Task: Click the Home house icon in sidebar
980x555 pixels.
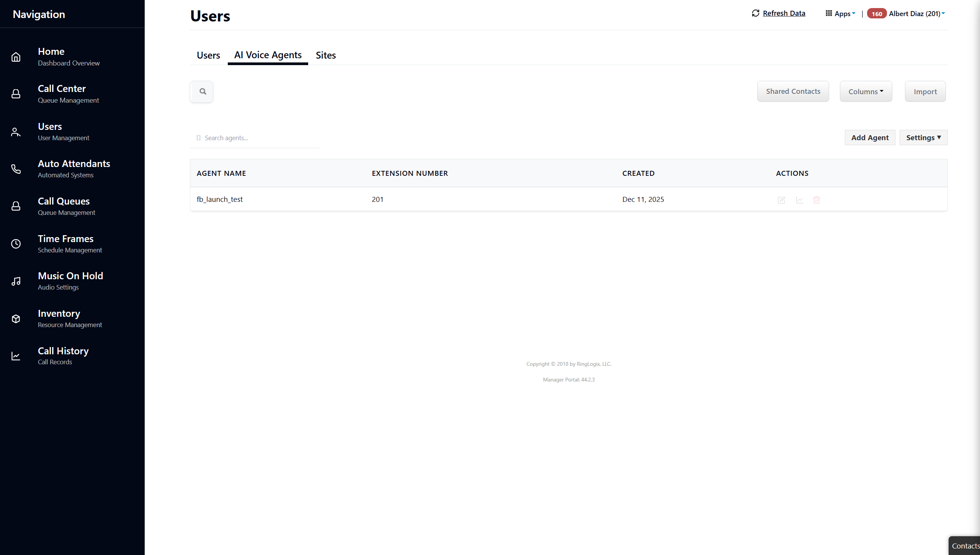Action: click(x=16, y=57)
